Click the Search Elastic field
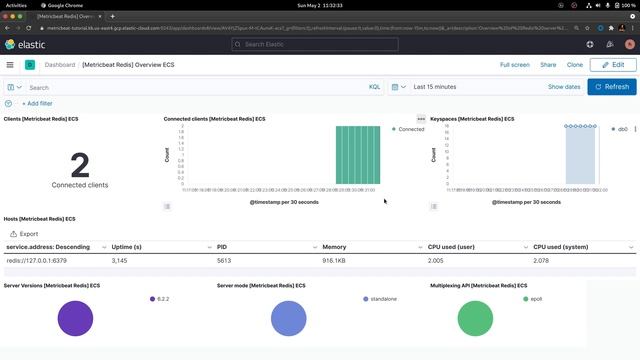This screenshot has width=640, height=360. (x=315, y=44)
